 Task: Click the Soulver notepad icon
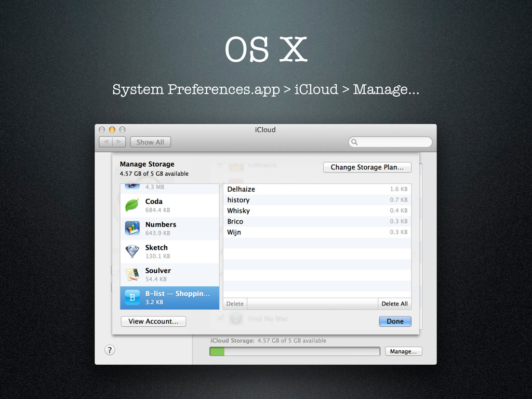point(132,274)
